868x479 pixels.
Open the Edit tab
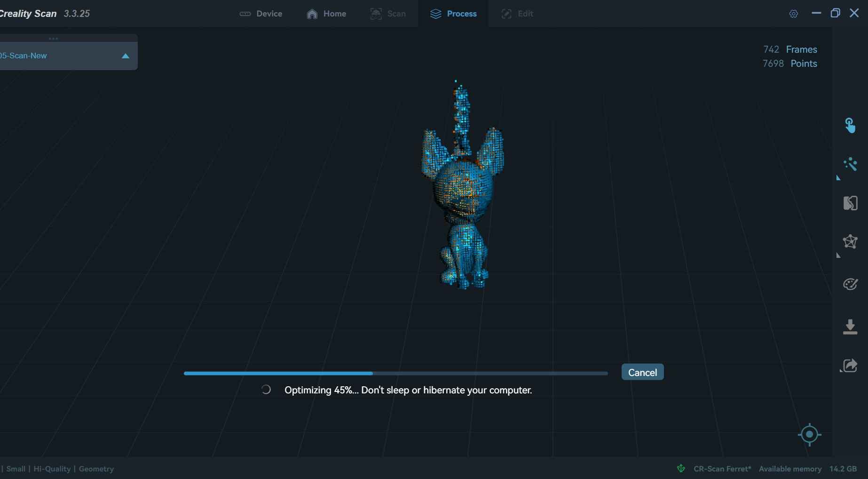pyautogui.click(x=517, y=14)
